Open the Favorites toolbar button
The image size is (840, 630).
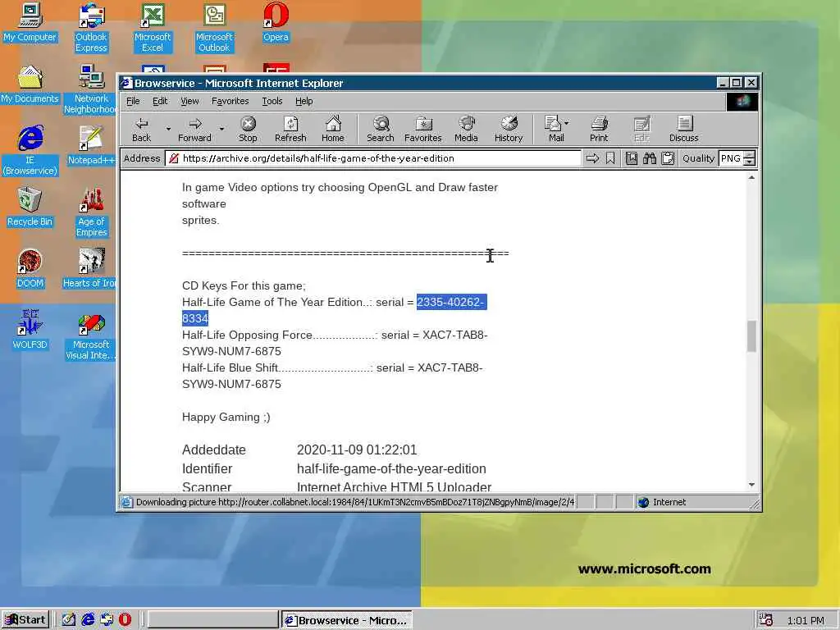pos(422,130)
